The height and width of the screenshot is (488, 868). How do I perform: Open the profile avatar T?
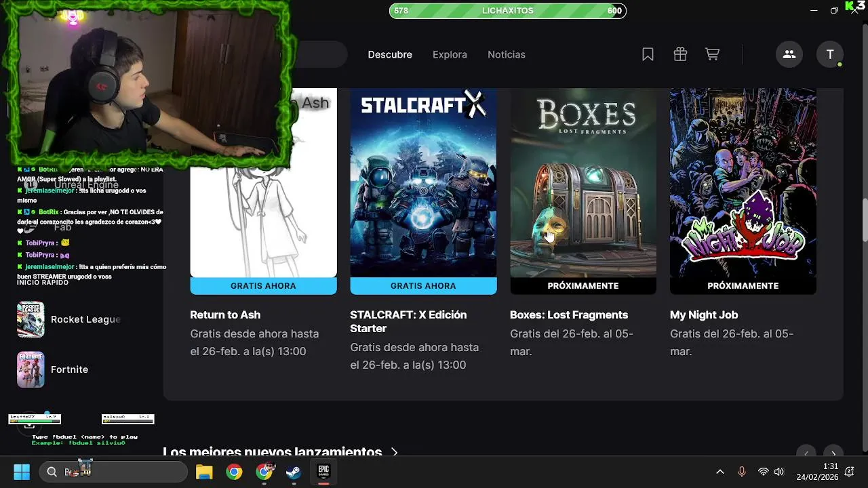[830, 54]
